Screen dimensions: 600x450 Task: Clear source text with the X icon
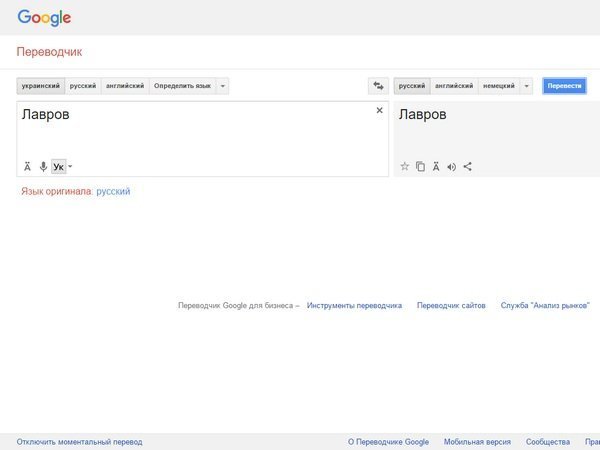[379, 111]
